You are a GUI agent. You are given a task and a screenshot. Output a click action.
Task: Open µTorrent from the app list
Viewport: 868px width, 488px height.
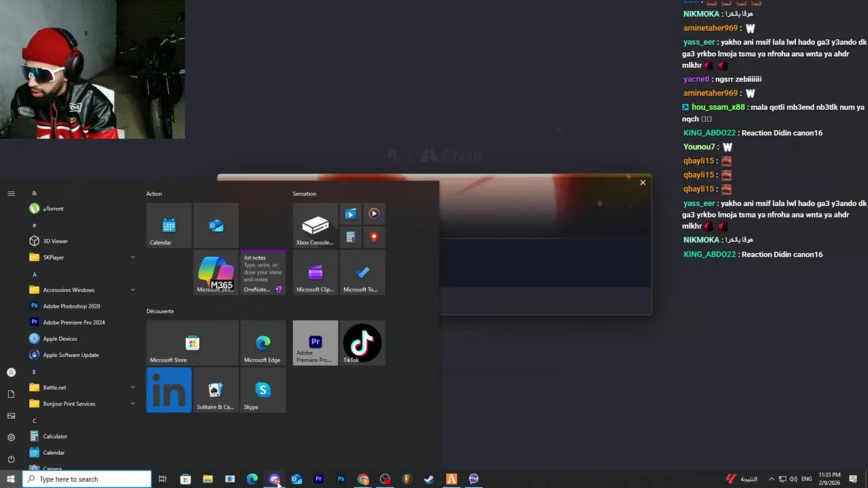click(x=83, y=209)
